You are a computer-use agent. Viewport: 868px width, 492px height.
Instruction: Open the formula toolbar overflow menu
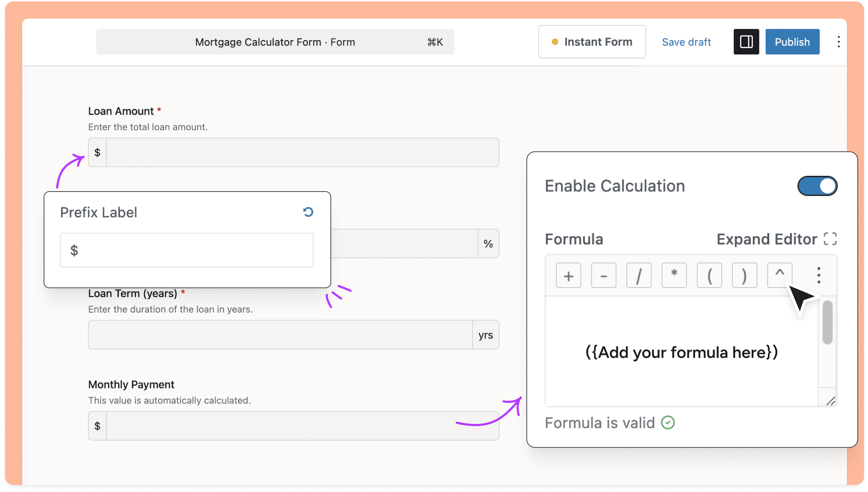[x=818, y=275]
